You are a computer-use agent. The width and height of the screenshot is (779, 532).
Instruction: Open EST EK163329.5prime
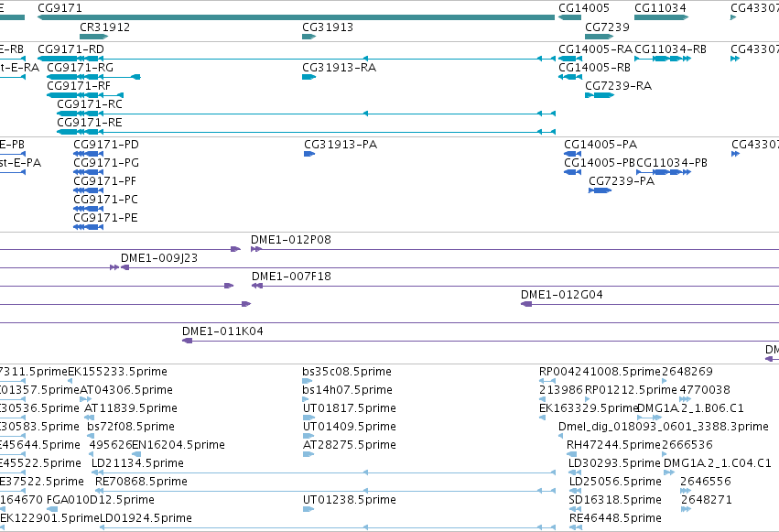[x=542, y=418]
